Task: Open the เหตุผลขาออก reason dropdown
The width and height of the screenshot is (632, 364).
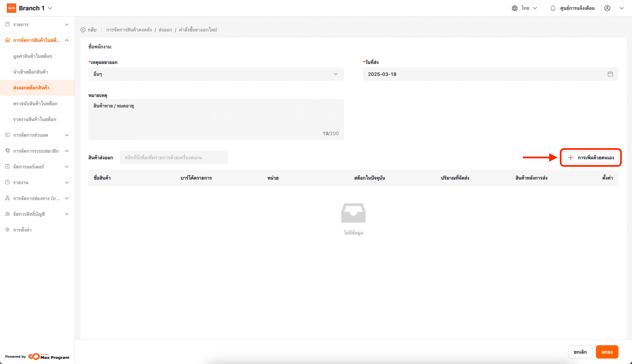Action: click(x=216, y=74)
